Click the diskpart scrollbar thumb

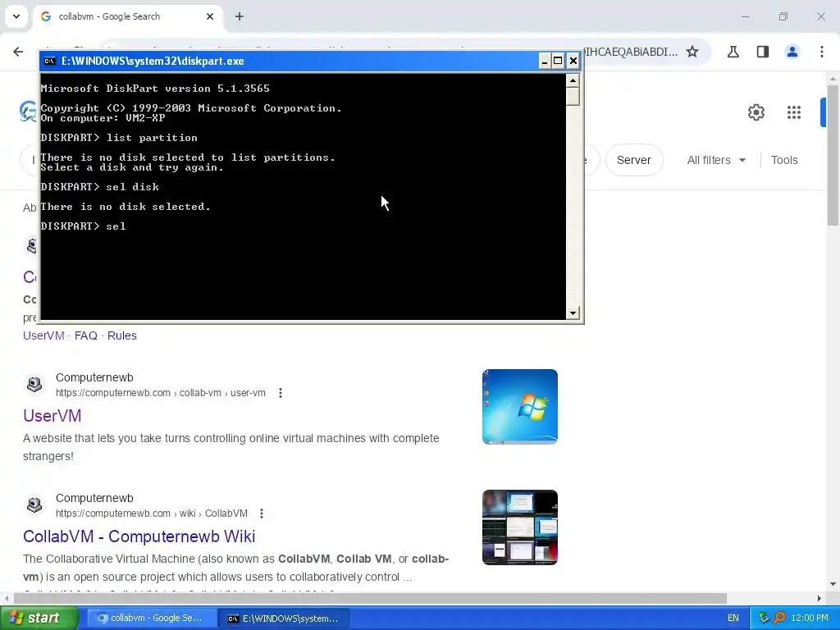(573, 97)
